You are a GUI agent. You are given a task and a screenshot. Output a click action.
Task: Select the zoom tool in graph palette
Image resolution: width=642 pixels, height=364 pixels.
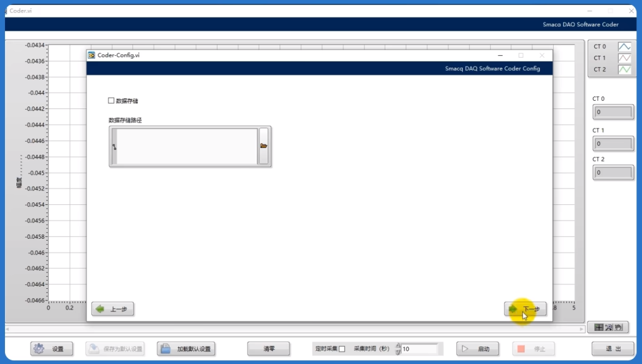[x=608, y=327]
